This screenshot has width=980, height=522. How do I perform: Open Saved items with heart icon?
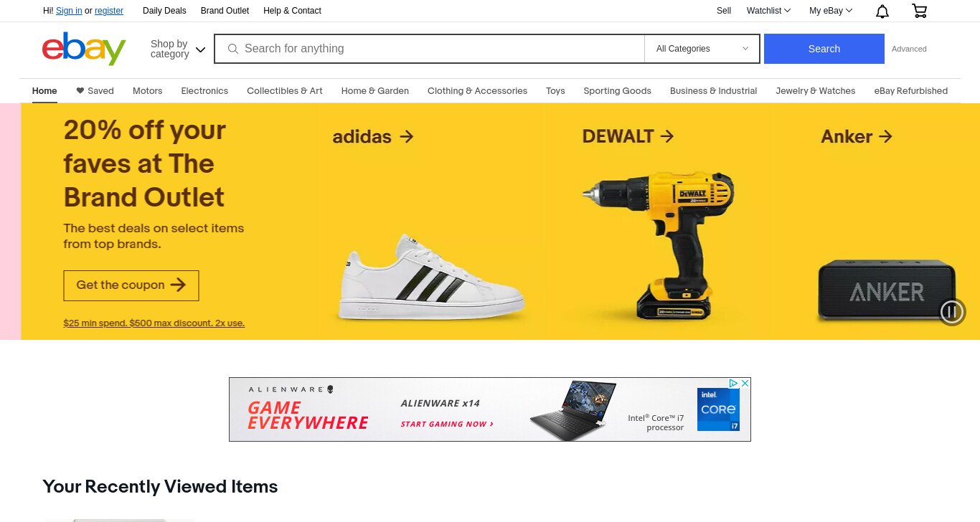tap(95, 91)
